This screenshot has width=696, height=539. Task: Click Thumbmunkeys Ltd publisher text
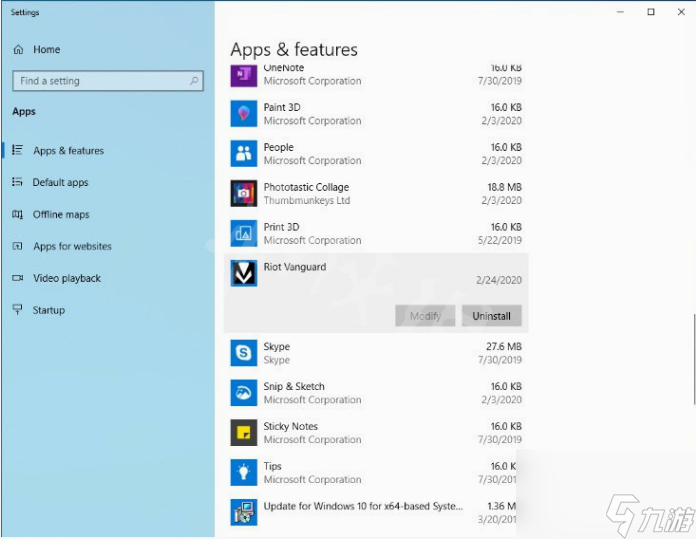click(307, 200)
